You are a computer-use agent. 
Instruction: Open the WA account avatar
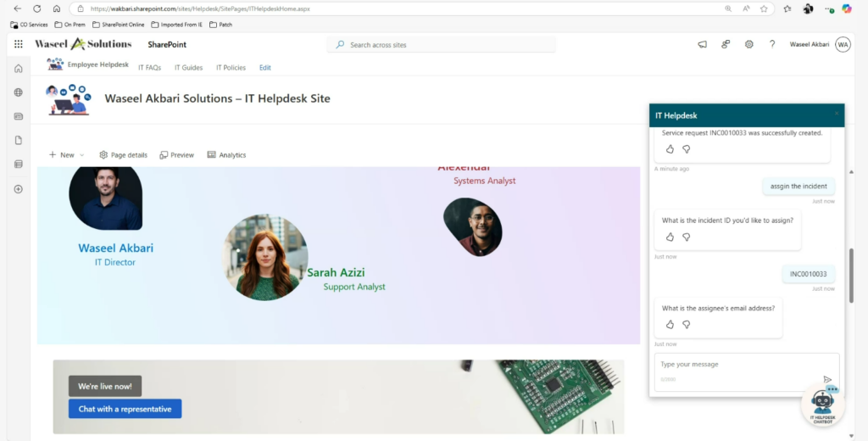tap(843, 44)
